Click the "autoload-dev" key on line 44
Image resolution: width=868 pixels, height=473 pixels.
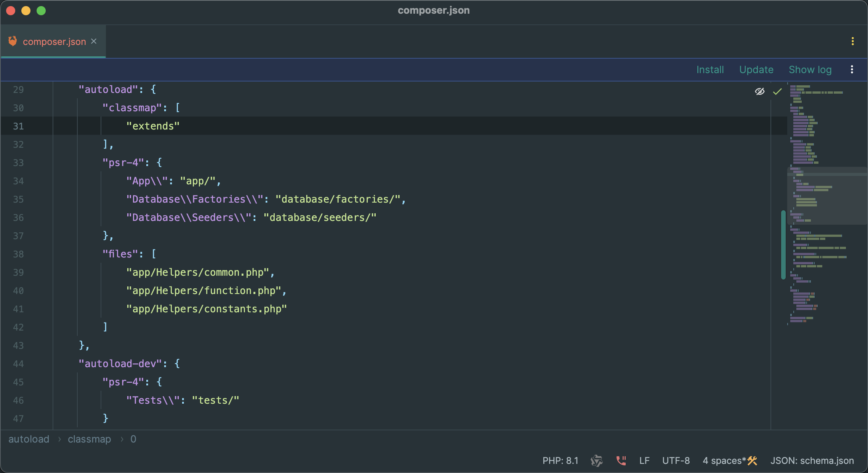point(120,364)
